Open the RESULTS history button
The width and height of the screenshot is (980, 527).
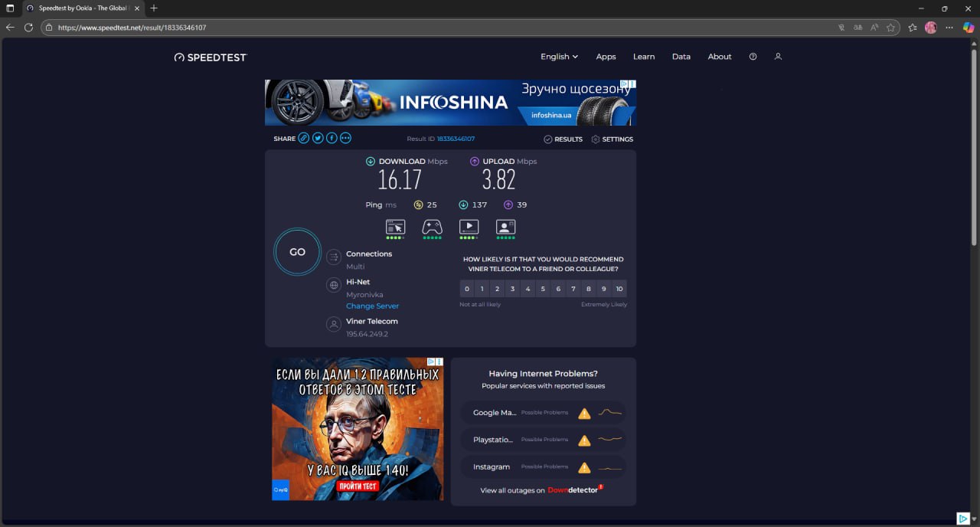pyautogui.click(x=563, y=139)
